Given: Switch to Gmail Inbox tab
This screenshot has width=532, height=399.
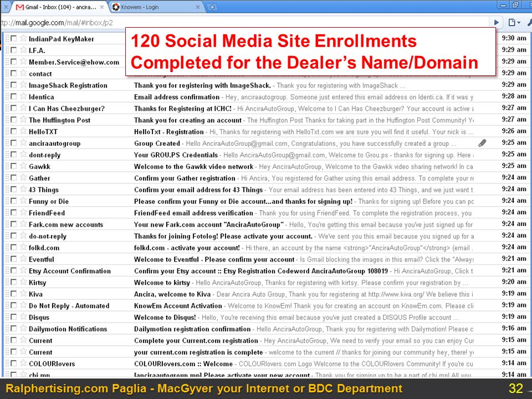Looking at the screenshot, I should 60,7.
